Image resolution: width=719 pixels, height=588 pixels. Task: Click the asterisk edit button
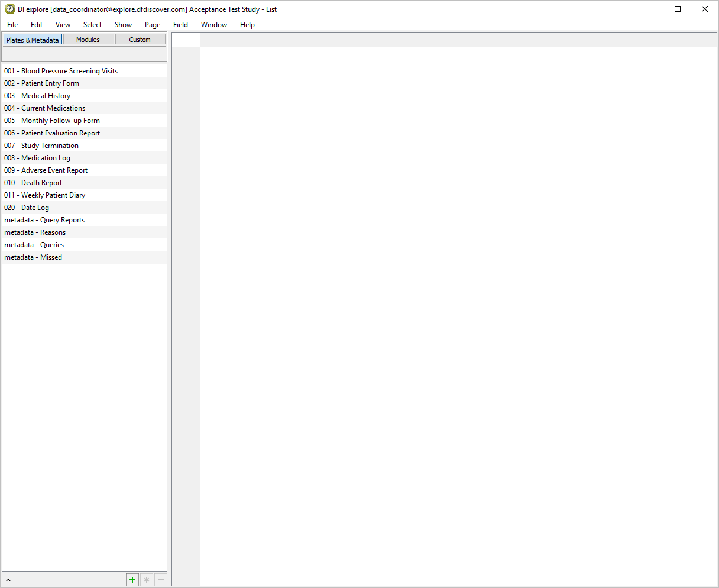(147, 580)
